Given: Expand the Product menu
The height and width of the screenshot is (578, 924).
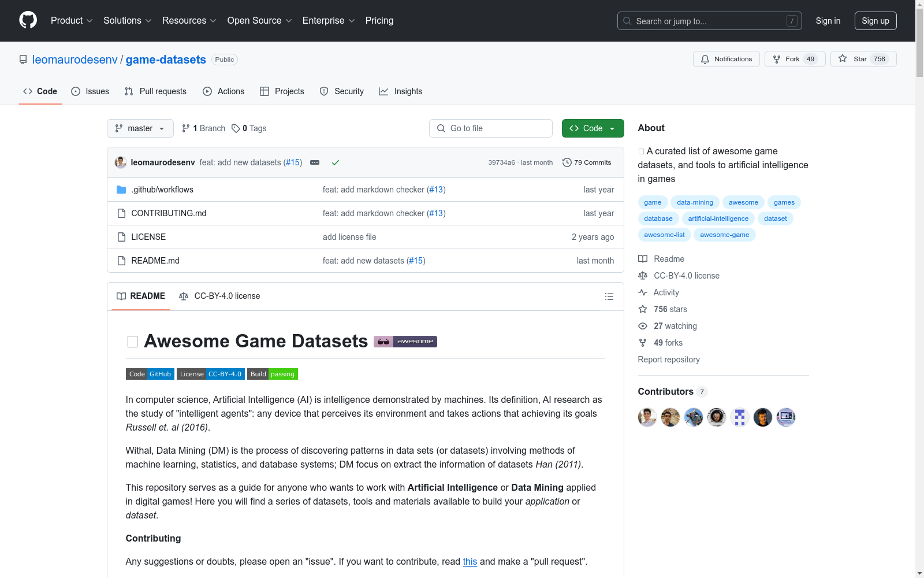Looking at the screenshot, I should [72, 21].
